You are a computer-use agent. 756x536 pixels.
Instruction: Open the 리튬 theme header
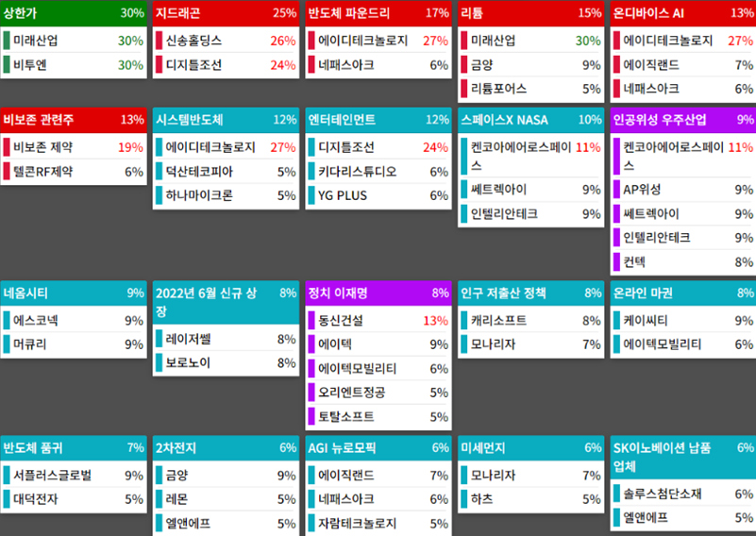(x=530, y=13)
